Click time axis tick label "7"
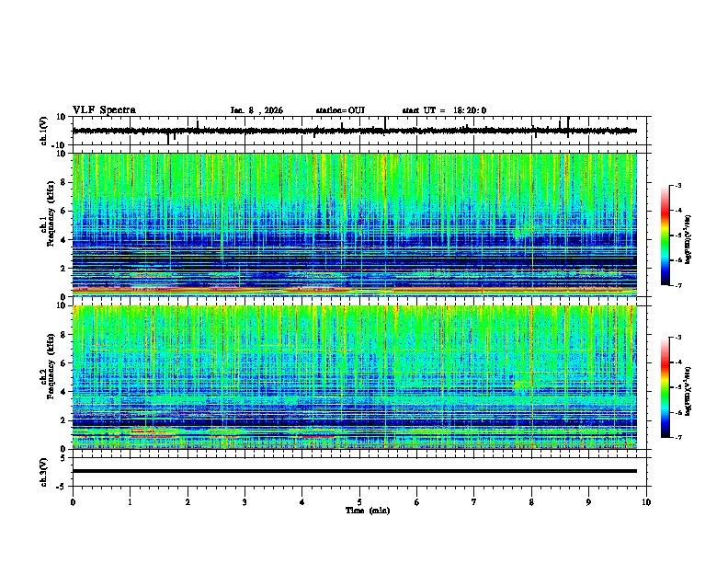 pyautogui.click(x=474, y=502)
